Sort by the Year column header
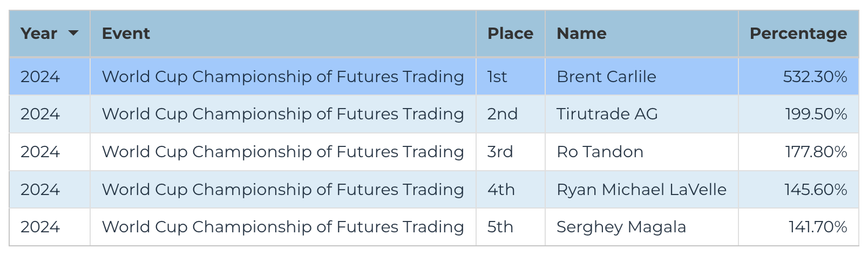Viewport: 868px width, 255px height. click(x=50, y=33)
